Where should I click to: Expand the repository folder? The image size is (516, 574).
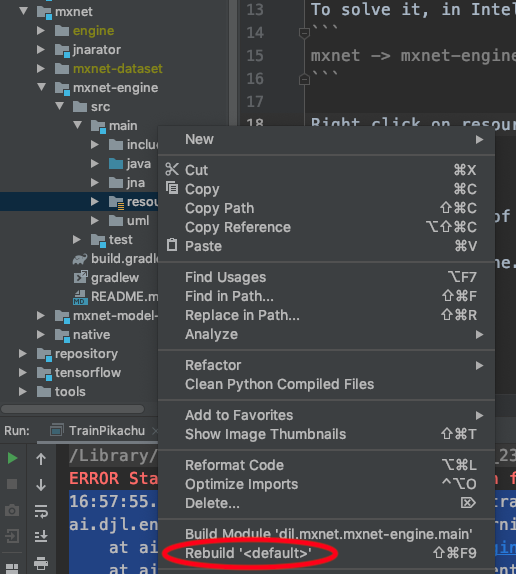point(23,353)
